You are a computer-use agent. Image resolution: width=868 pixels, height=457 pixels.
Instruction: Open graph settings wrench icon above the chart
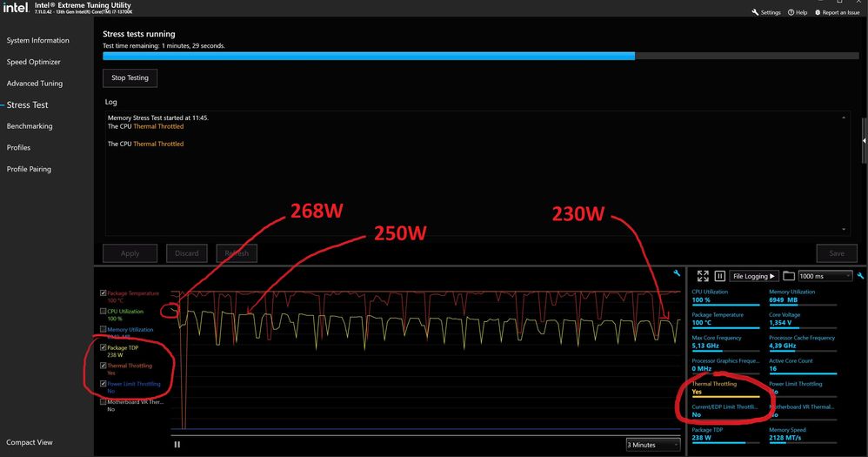point(677,273)
